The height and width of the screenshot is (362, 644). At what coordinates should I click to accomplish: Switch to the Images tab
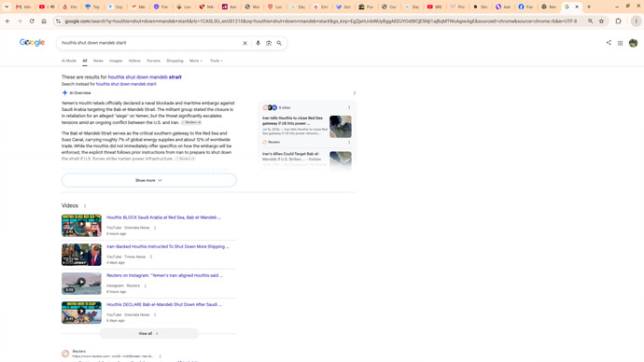pos(116,61)
